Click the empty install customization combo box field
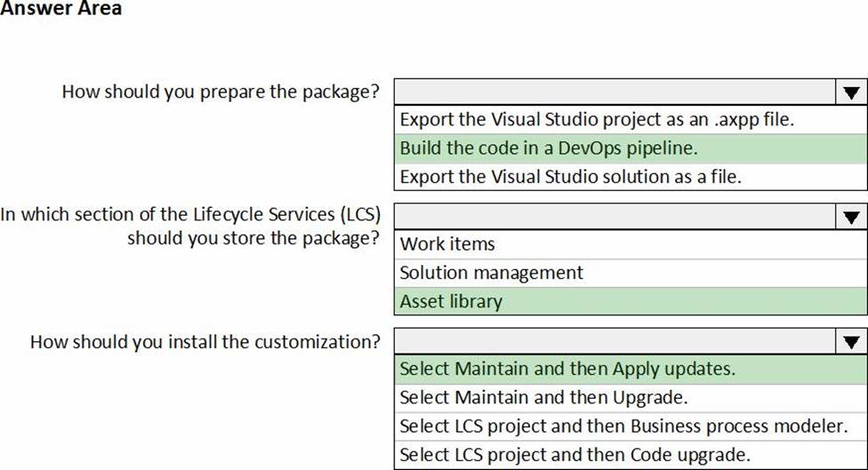Screen dimensions: 868x470 point(614,341)
